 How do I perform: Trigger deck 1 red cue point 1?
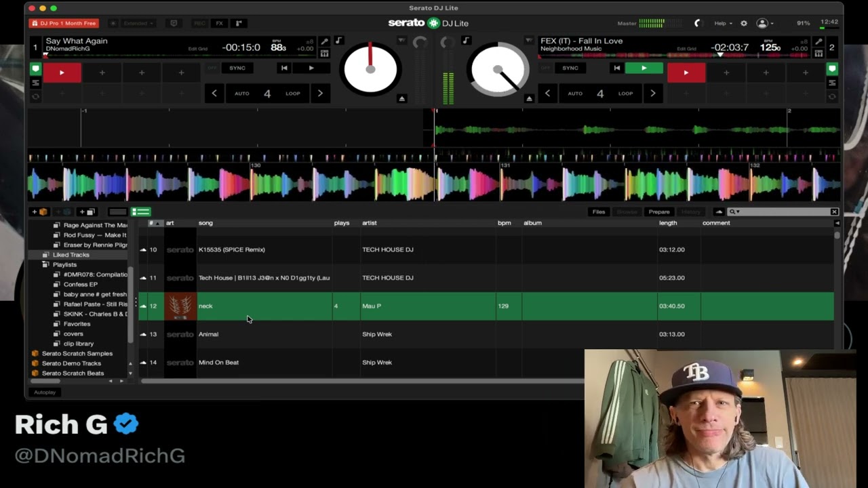tap(62, 73)
